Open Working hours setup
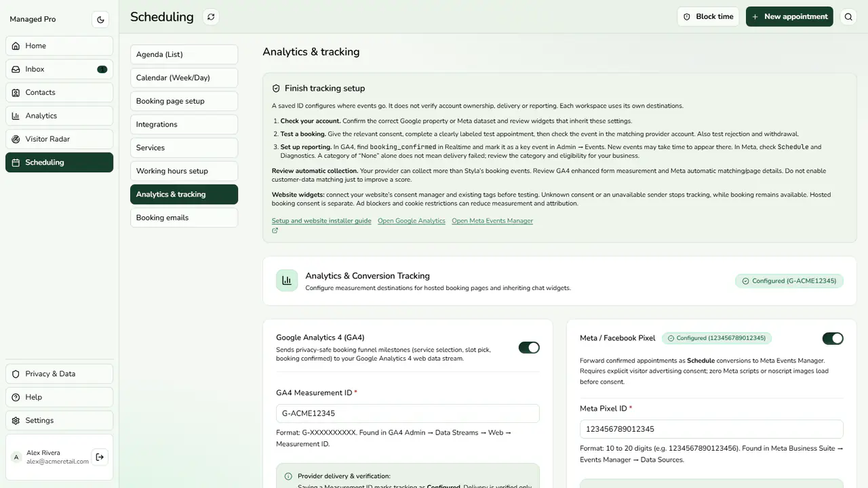This screenshot has height=488, width=868. [x=184, y=171]
